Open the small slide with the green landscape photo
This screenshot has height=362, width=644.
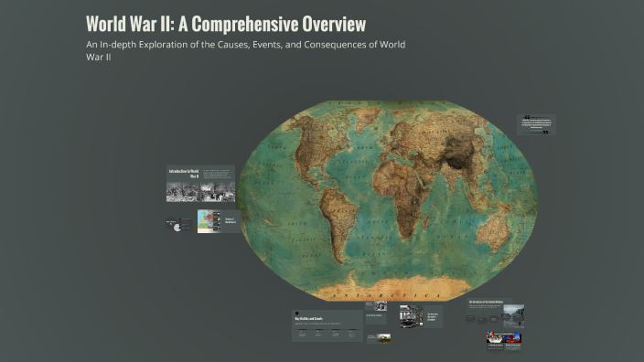click(x=379, y=338)
